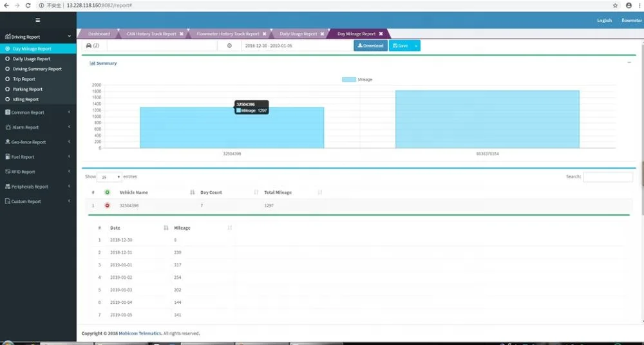Image resolution: width=644 pixels, height=345 pixels.
Task: Expand the RFID Report menu group
Action: click(x=38, y=172)
